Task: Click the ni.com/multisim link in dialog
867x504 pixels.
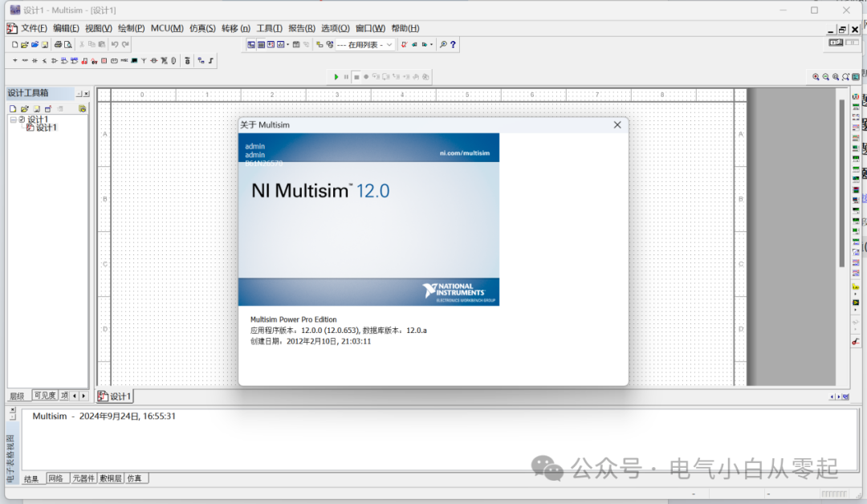Action: point(465,153)
